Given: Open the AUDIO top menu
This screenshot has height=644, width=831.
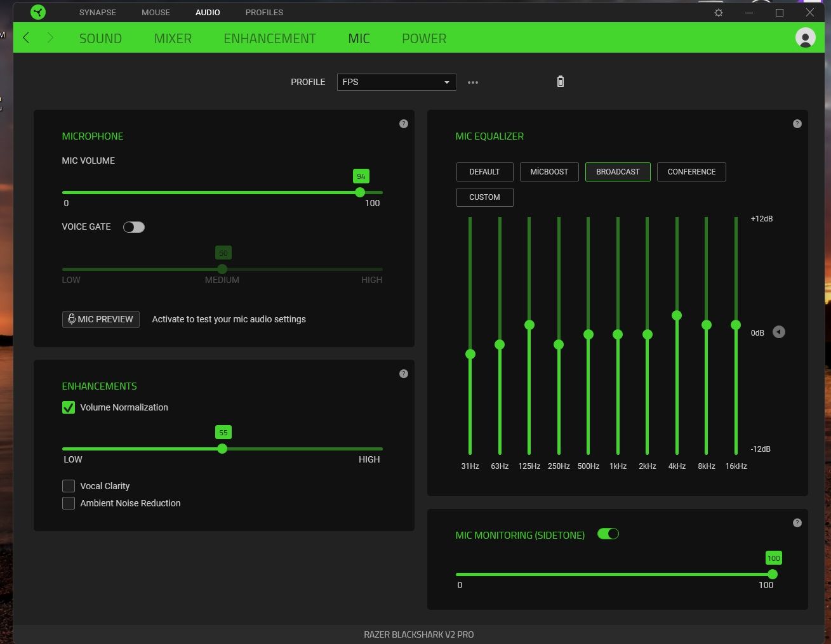Looking at the screenshot, I should [208, 12].
